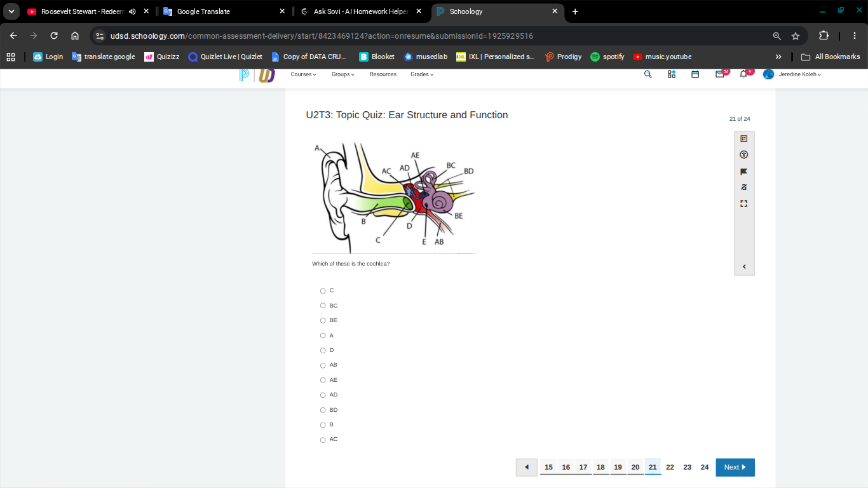Open the question list review icon
Screen dimensions: 868x488
click(744, 139)
